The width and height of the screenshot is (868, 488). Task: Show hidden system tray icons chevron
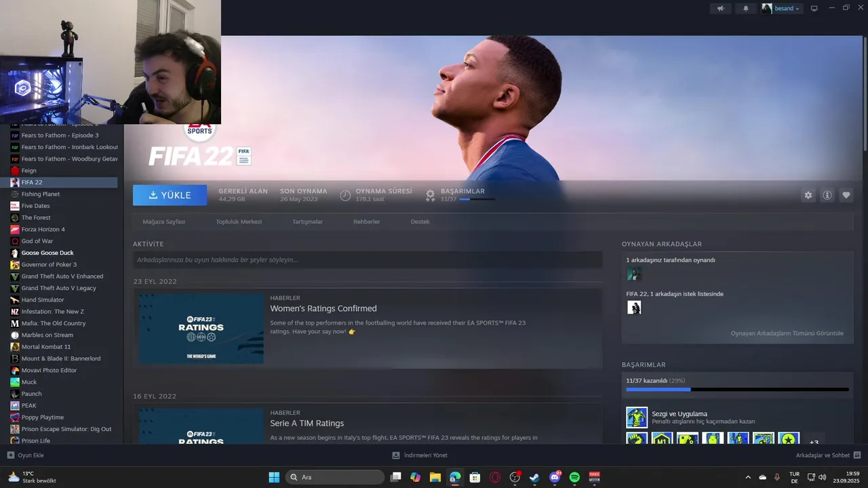tap(748, 477)
